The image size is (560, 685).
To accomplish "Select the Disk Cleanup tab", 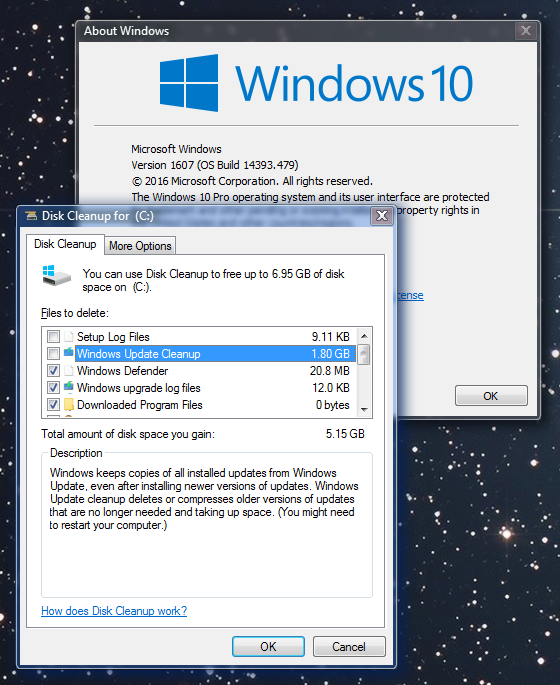I will (x=65, y=244).
